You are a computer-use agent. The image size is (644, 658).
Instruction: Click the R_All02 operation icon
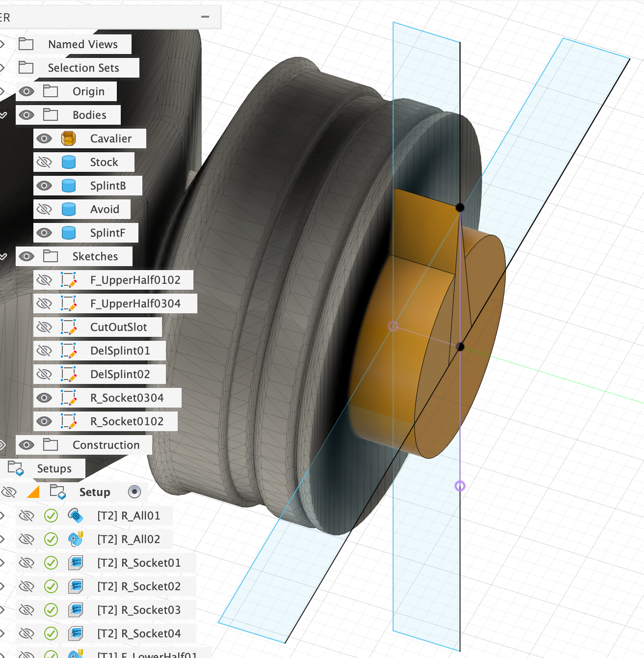pos(75,539)
